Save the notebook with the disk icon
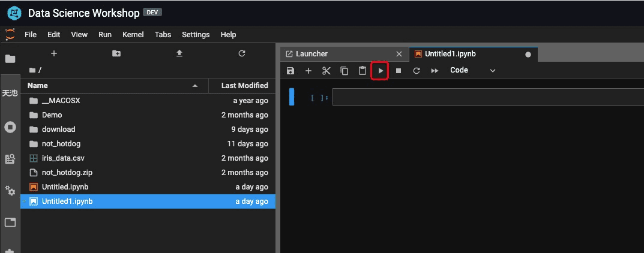Screen dimensions: 644x253 click(290, 71)
